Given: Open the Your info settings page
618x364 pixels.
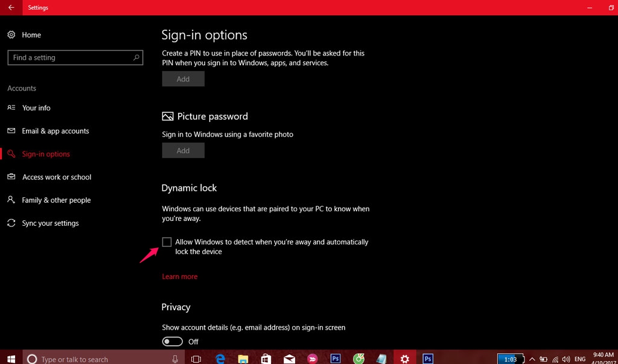Looking at the screenshot, I should coord(36,108).
